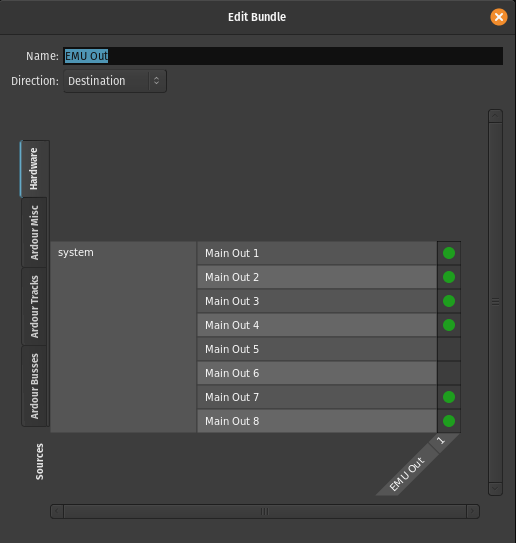Click the vertical scrollbar down arrow

click(x=495, y=489)
